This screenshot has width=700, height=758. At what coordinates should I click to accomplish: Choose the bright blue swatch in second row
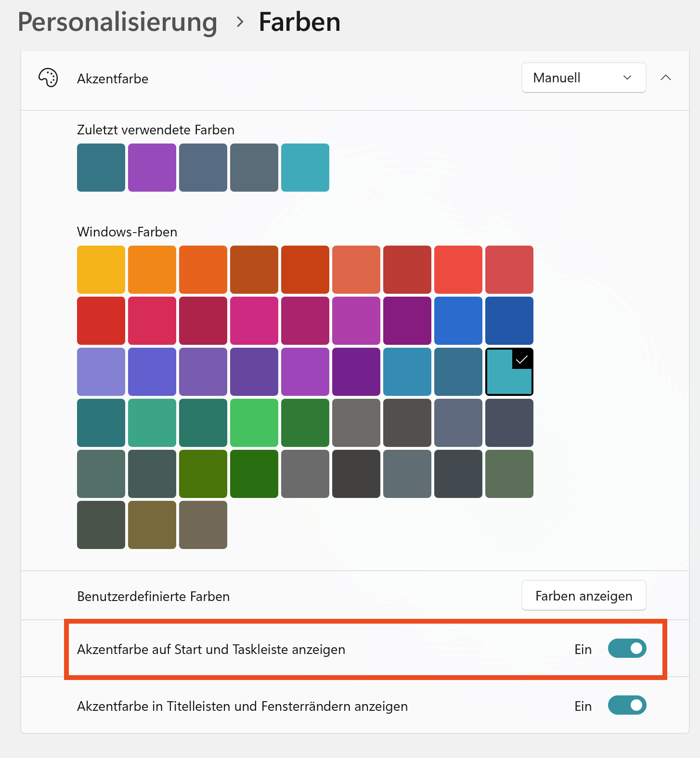click(458, 321)
